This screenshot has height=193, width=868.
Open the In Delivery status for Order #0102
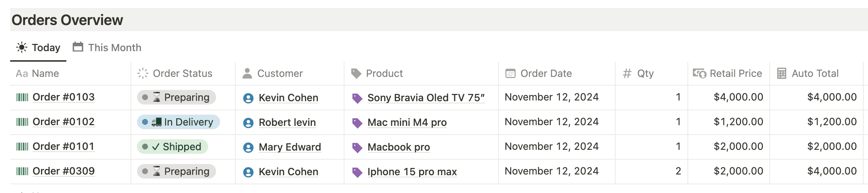[178, 122]
